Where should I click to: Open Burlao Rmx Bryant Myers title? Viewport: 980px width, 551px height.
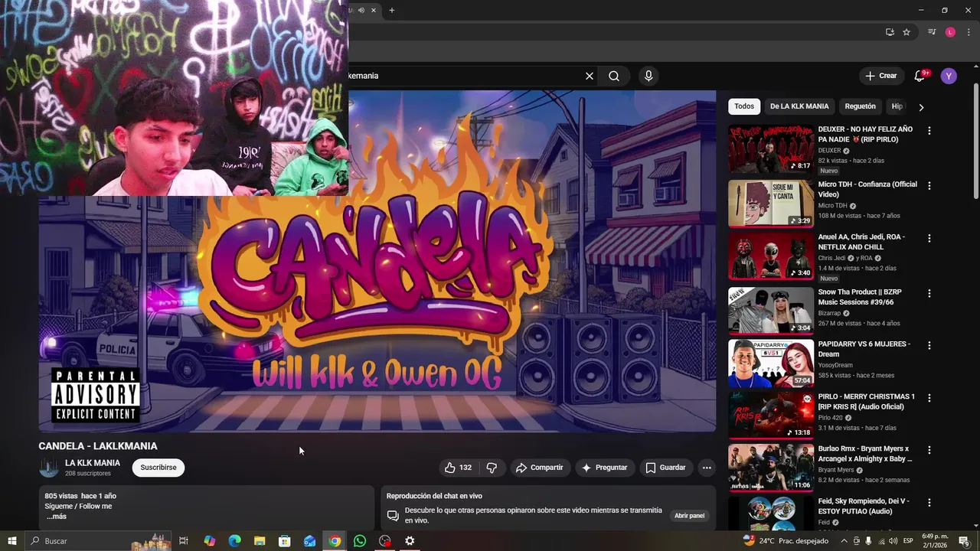click(865, 454)
